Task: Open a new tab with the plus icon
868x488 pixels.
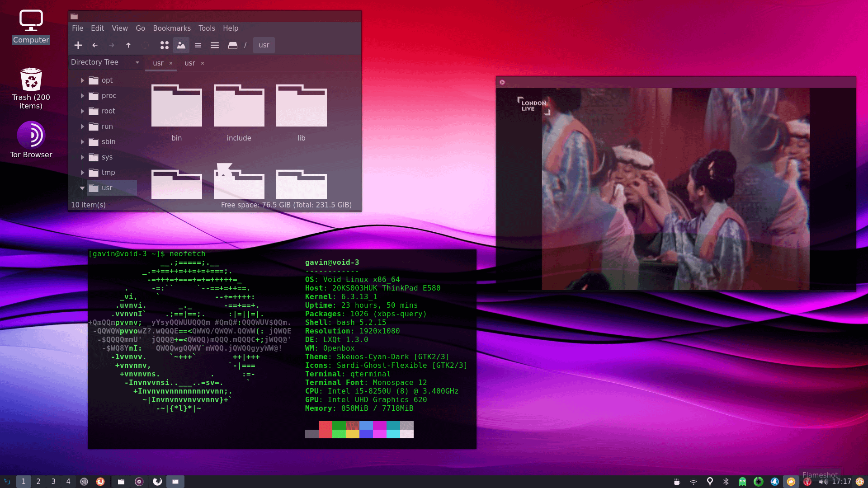Action: click(78, 45)
